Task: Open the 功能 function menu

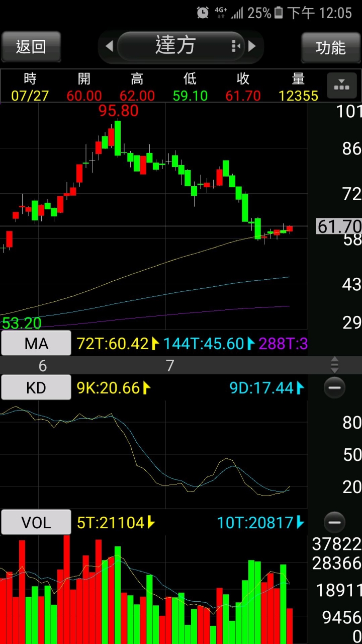Action: point(331,47)
